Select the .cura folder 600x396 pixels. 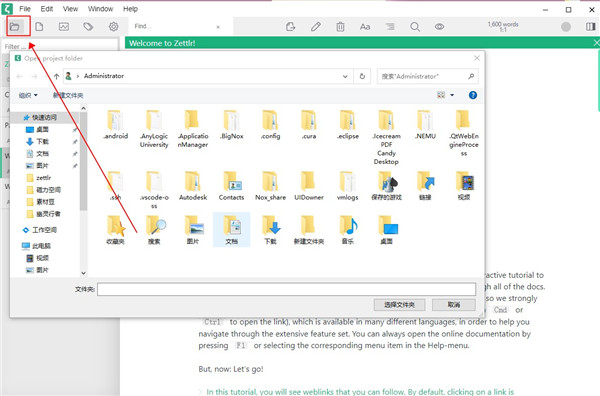click(309, 125)
